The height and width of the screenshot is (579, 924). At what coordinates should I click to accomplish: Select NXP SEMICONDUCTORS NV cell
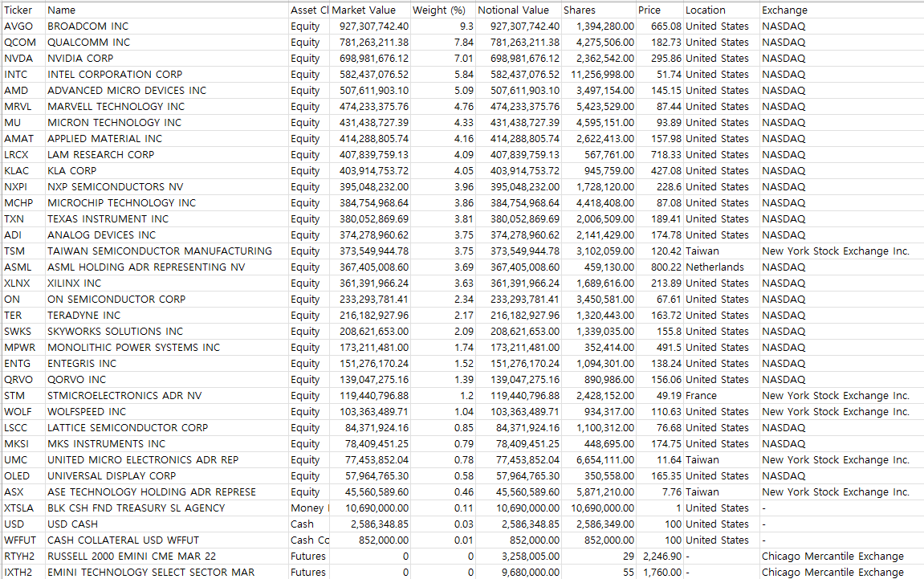coord(167,187)
